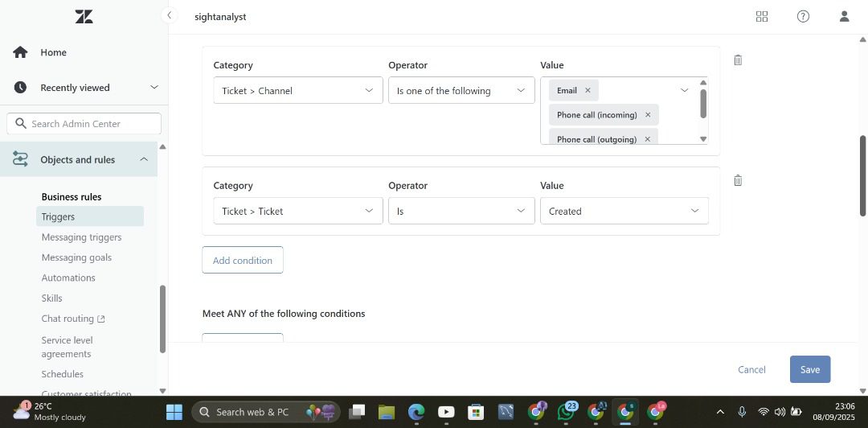Delete the Ticket > Ticket condition
This screenshot has width=868, height=428.
(738, 181)
